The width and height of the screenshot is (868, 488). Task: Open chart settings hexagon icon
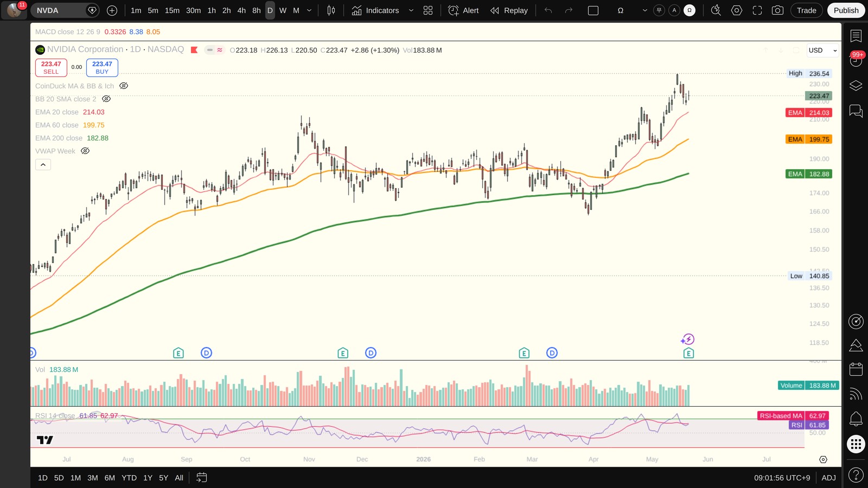tap(736, 10)
